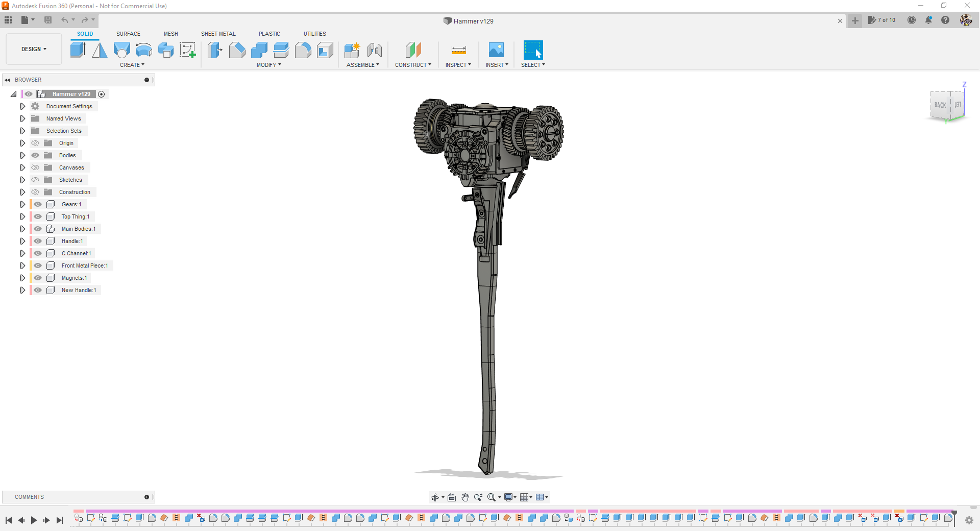Open the Display Settings dropdown
This screenshot has height=531, width=980.
click(510, 497)
